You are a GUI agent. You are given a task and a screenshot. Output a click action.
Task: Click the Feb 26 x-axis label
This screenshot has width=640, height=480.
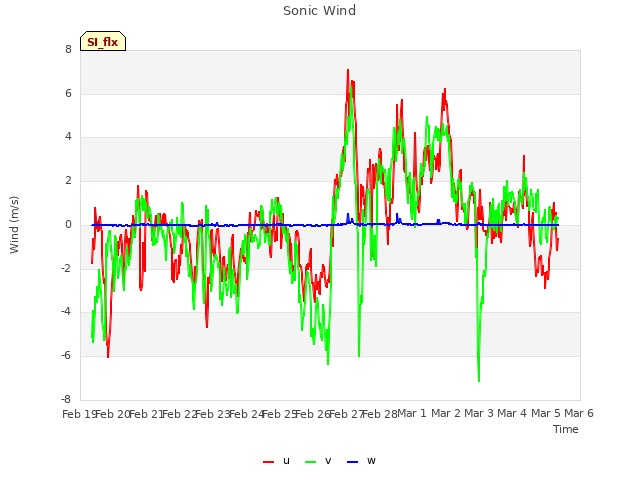click(312, 414)
